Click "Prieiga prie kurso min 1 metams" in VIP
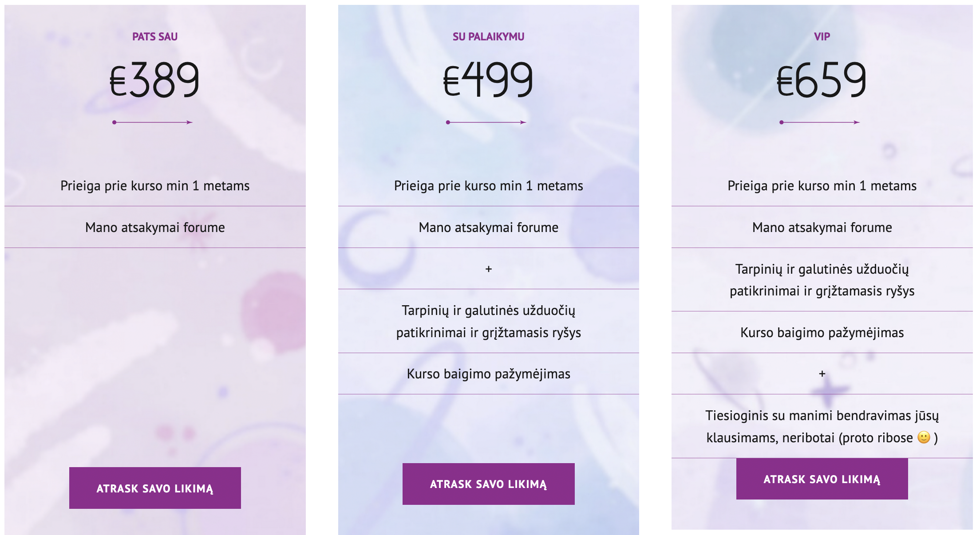This screenshot has width=980, height=535. (822, 186)
